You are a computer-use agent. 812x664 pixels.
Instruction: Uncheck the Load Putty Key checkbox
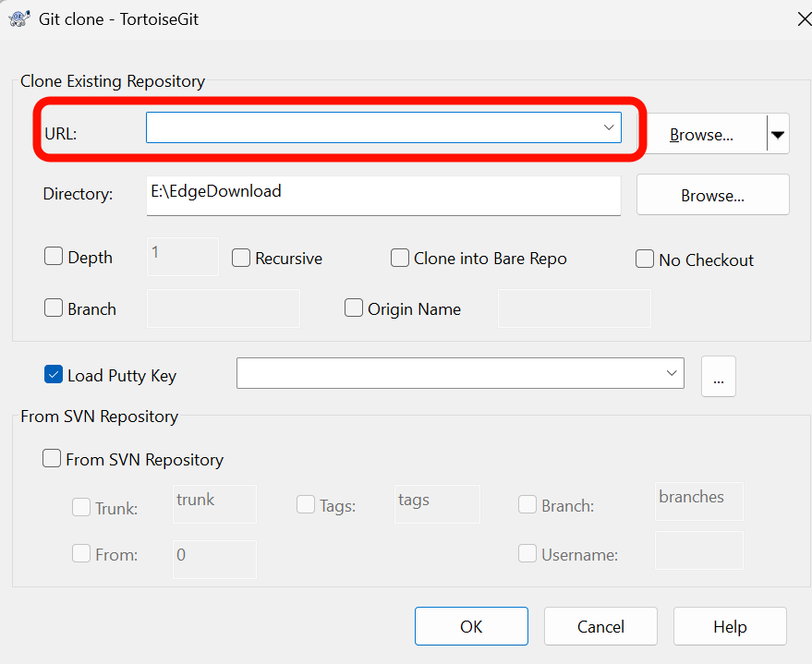tap(54, 374)
